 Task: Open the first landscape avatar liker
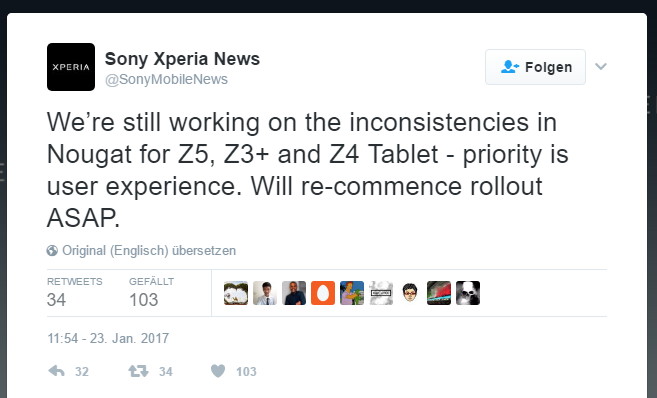235,293
